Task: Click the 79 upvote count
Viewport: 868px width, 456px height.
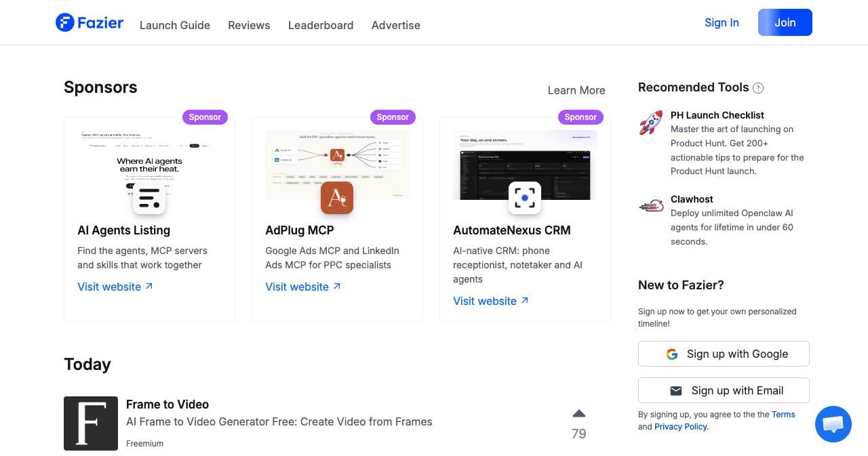Action: (x=578, y=434)
